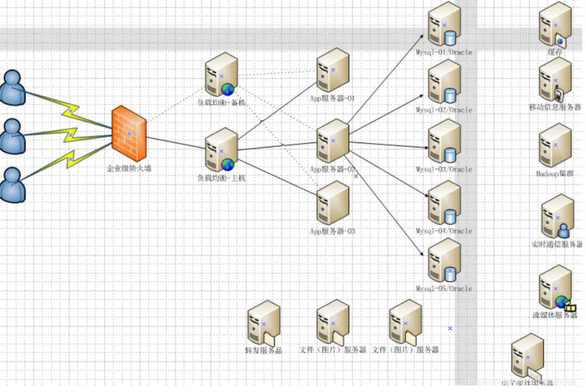Click the Mysql-04/Oracle label
The height and width of the screenshot is (392, 586).
[x=444, y=232]
